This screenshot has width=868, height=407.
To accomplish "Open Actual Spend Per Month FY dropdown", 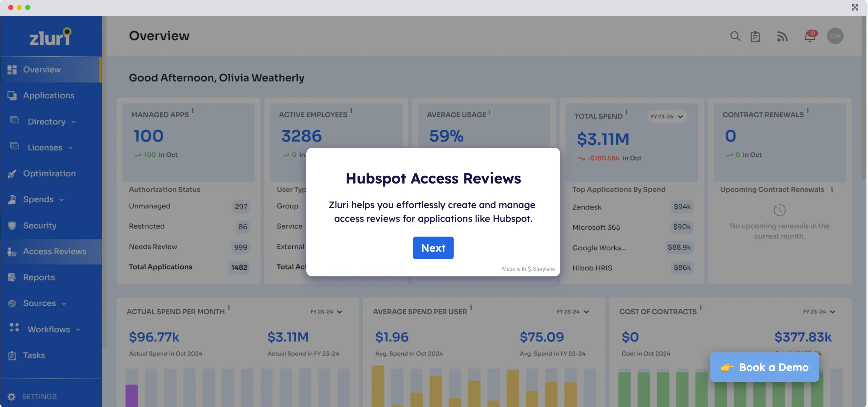I will tap(326, 312).
